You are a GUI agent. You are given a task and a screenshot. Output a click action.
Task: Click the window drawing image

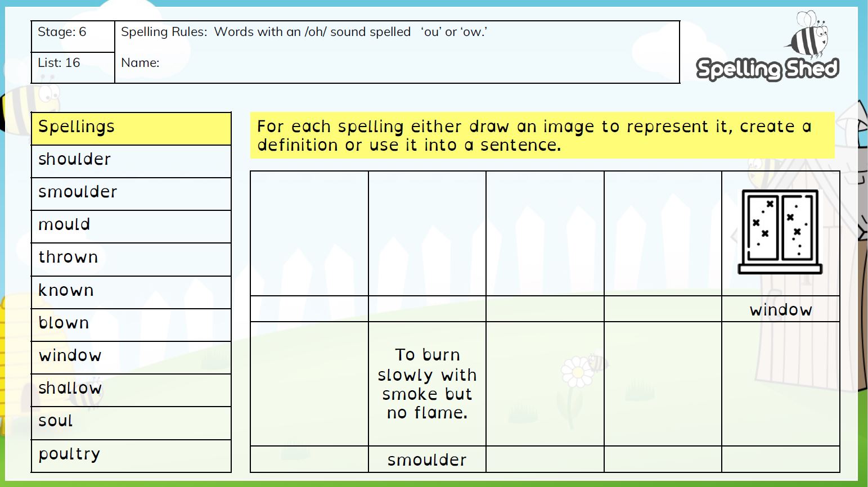[x=780, y=232]
